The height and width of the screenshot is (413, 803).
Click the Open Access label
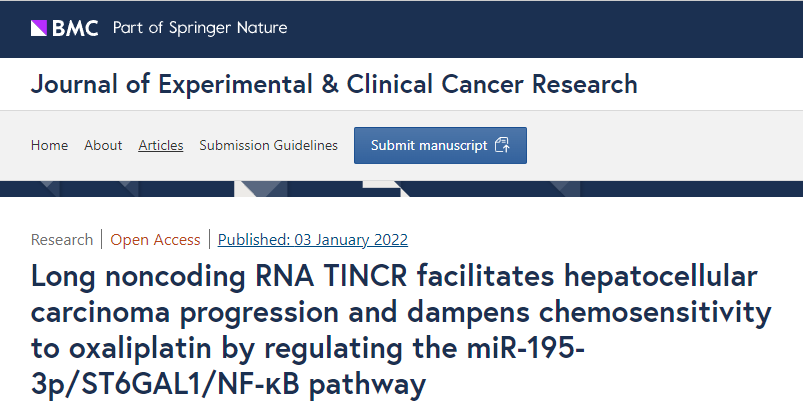[155, 239]
